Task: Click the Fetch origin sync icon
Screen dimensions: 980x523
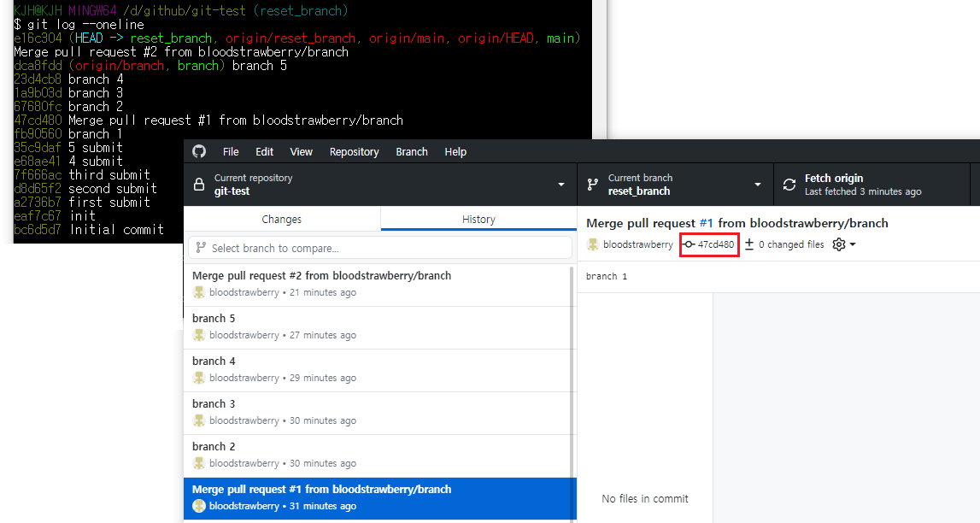Action: tap(788, 184)
